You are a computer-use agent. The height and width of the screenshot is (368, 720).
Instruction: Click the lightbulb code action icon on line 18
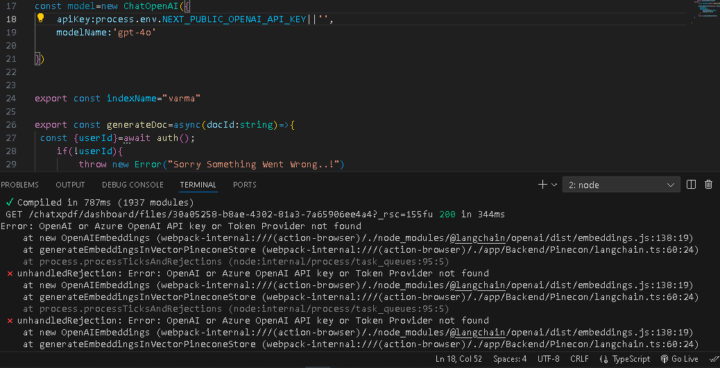click(x=40, y=18)
